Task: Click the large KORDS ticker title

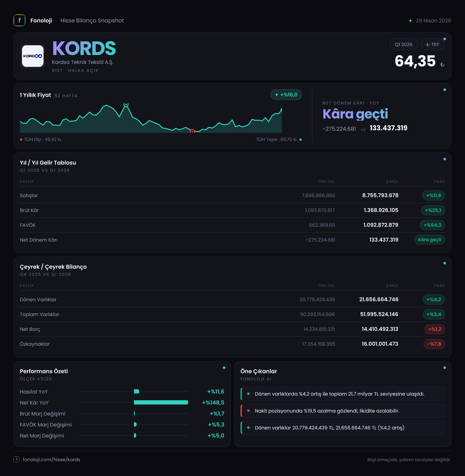Action: pos(84,48)
